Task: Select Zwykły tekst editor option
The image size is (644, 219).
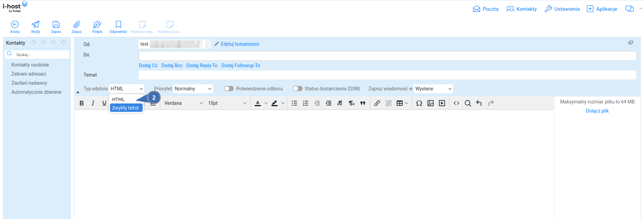Action: tap(126, 108)
